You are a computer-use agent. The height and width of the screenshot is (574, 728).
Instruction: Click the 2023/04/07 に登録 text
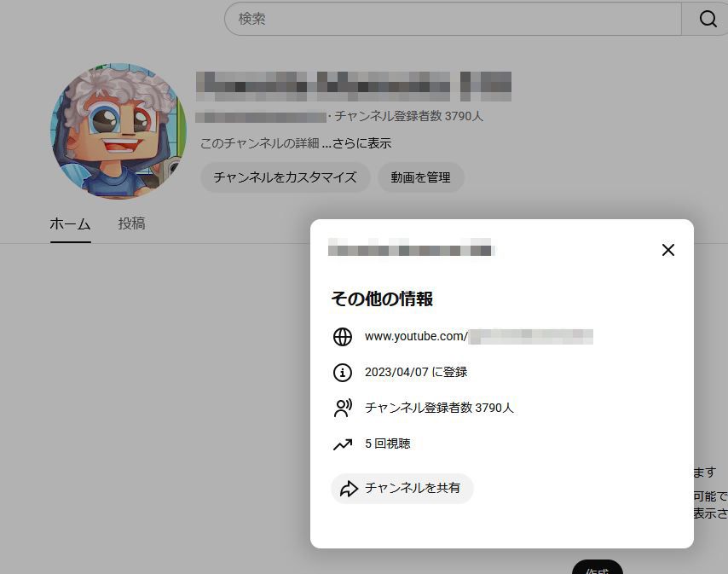point(416,373)
